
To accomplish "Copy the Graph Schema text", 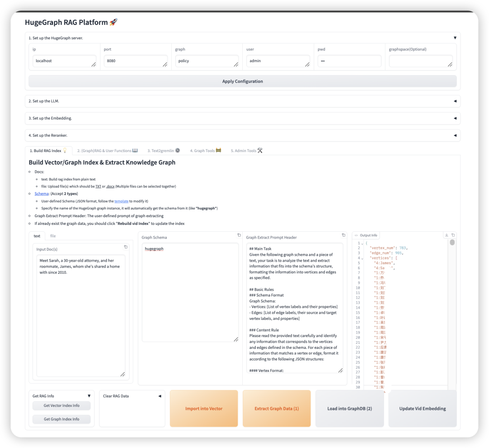I will point(239,235).
